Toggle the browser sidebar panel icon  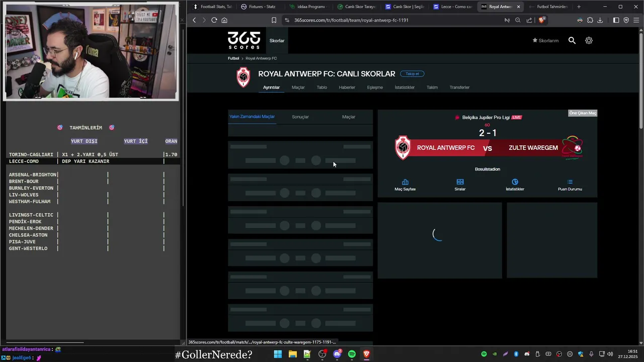(616, 20)
